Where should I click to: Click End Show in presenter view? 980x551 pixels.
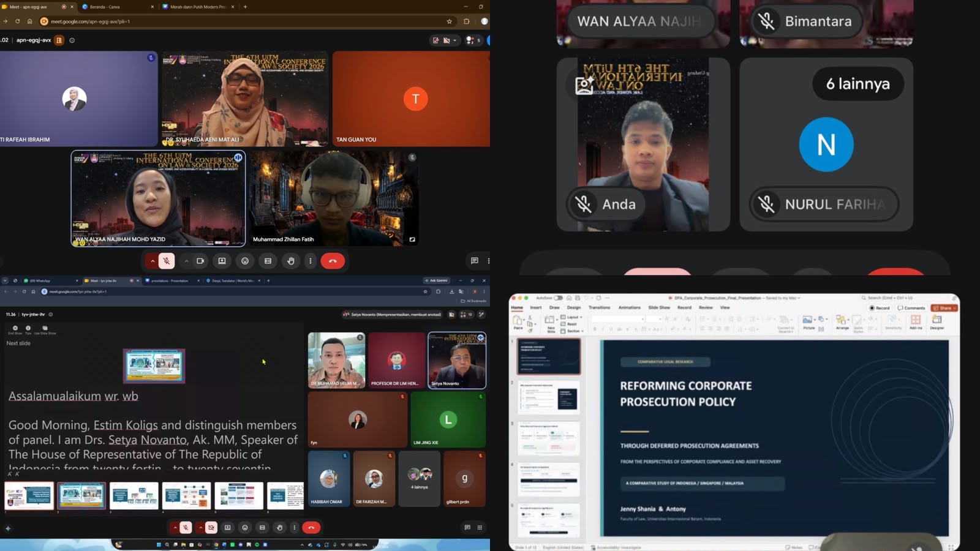pyautogui.click(x=15, y=330)
